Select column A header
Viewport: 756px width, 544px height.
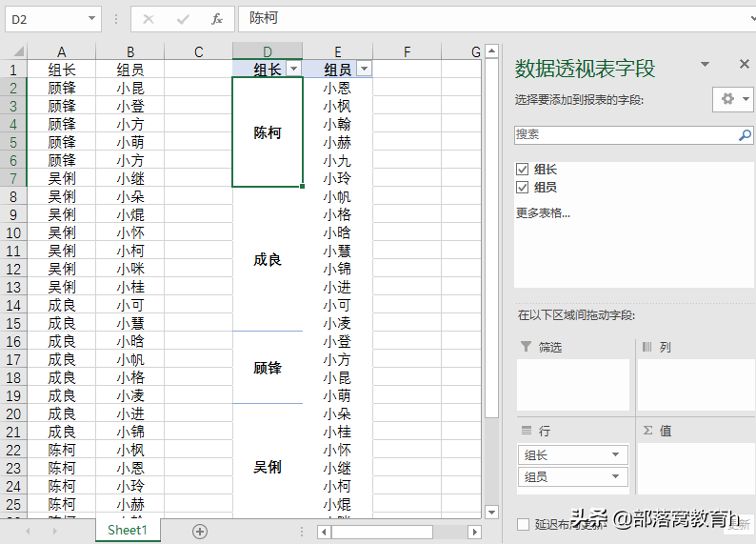click(61, 51)
